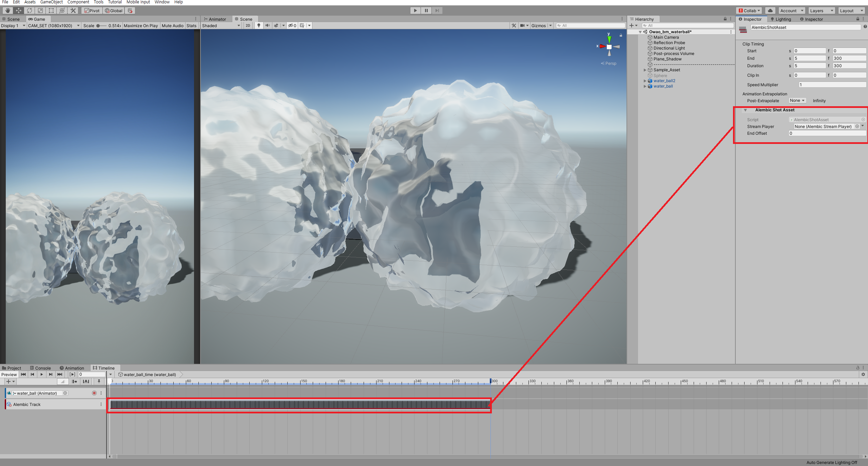Enable record on water_ball Animator track
The image size is (868, 466).
(x=94, y=393)
